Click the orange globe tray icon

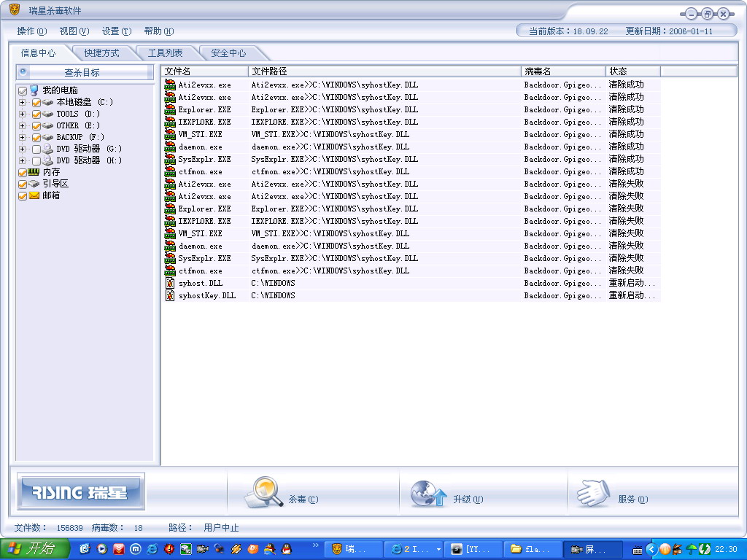click(665, 549)
